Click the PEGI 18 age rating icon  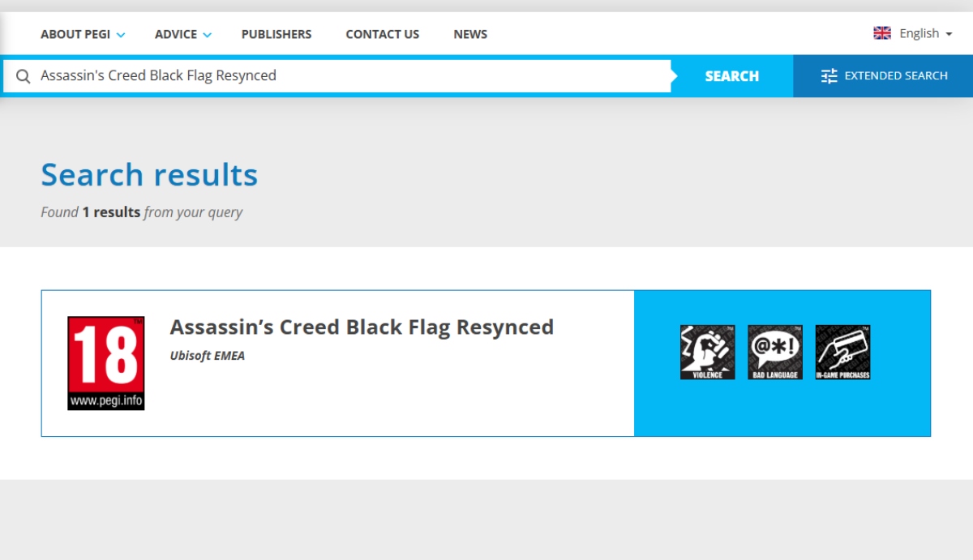(105, 363)
